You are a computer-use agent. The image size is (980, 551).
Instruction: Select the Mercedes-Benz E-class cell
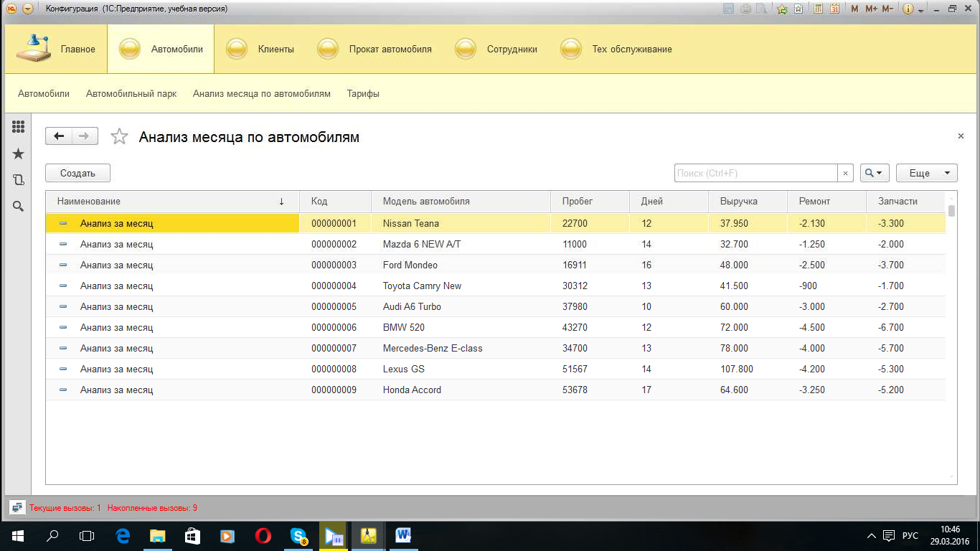[x=461, y=348]
